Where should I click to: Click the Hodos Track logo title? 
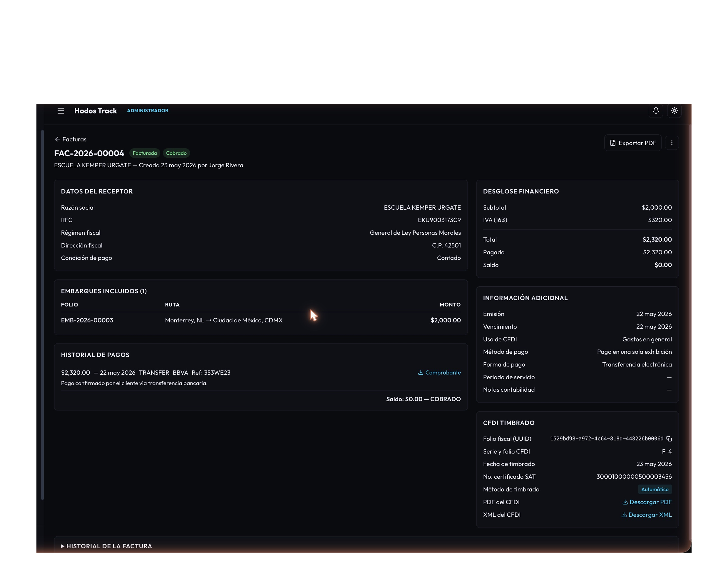(96, 111)
